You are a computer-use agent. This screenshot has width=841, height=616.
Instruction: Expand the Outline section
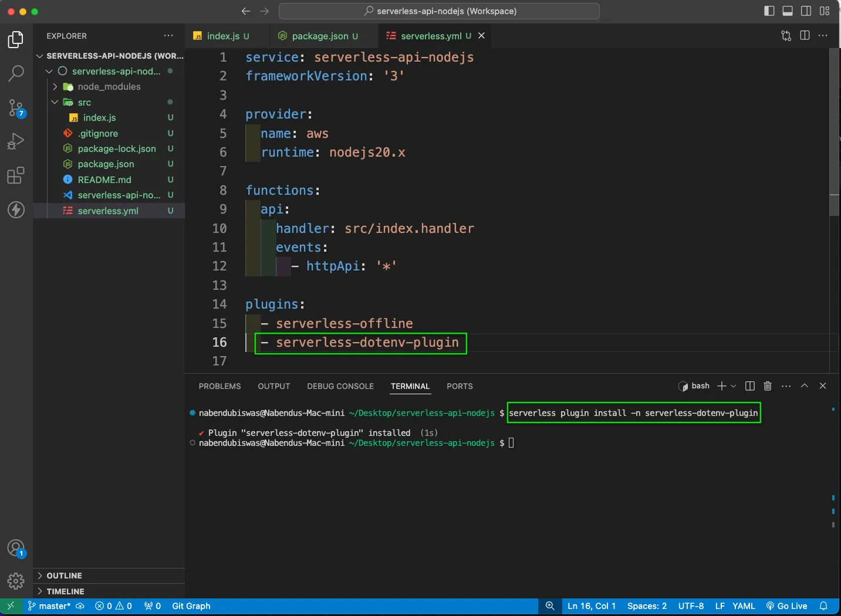point(109,576)
